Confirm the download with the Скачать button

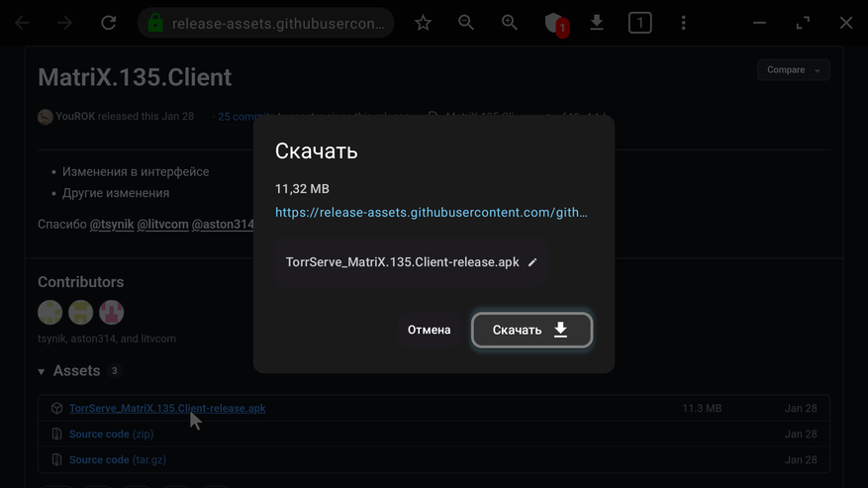point(531,330)
